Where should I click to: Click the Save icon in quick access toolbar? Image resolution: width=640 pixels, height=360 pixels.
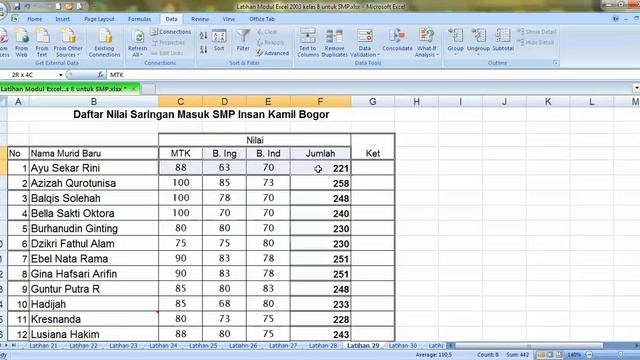coord(17,7)
